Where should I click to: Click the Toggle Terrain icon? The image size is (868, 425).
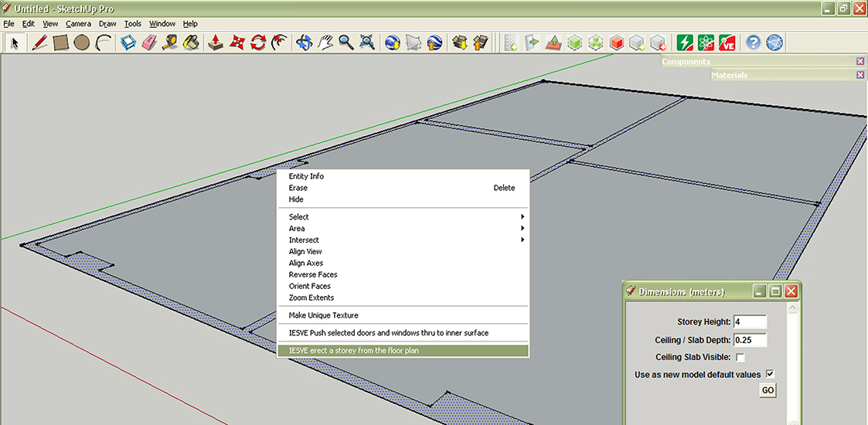[414, 42]
